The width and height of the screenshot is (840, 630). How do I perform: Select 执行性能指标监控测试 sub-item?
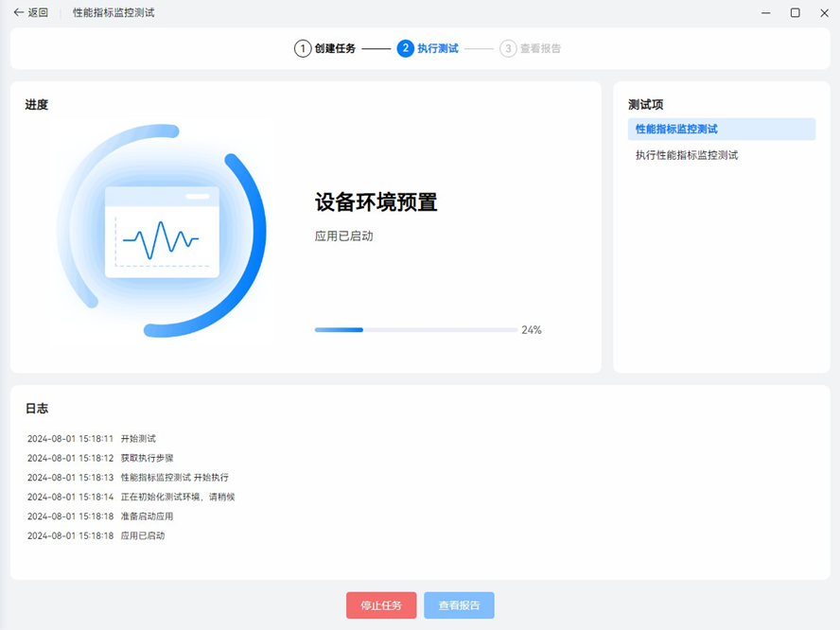687,155
